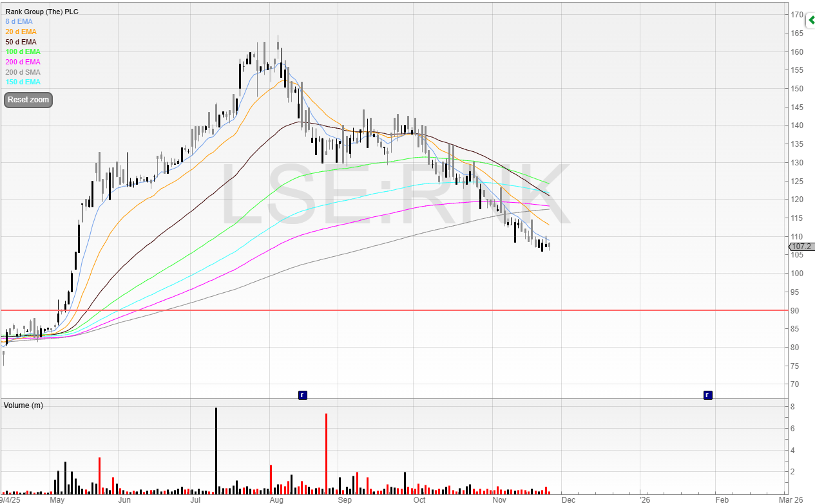
Task: Click the red horizontal line at 90
Action: (x=393, y=310)
